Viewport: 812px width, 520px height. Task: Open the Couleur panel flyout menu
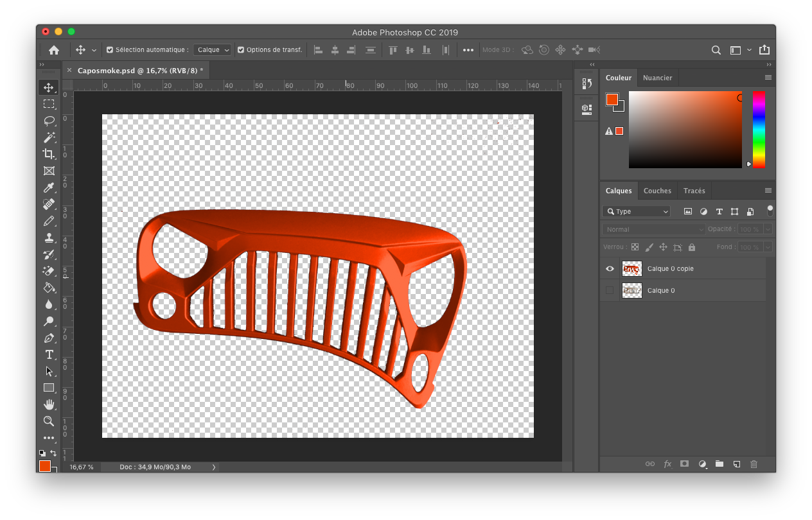click(768, 78)
